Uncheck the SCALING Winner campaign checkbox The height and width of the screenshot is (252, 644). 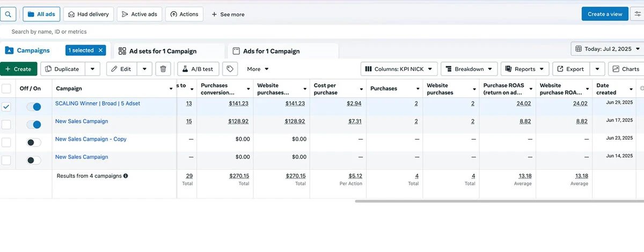6,107
